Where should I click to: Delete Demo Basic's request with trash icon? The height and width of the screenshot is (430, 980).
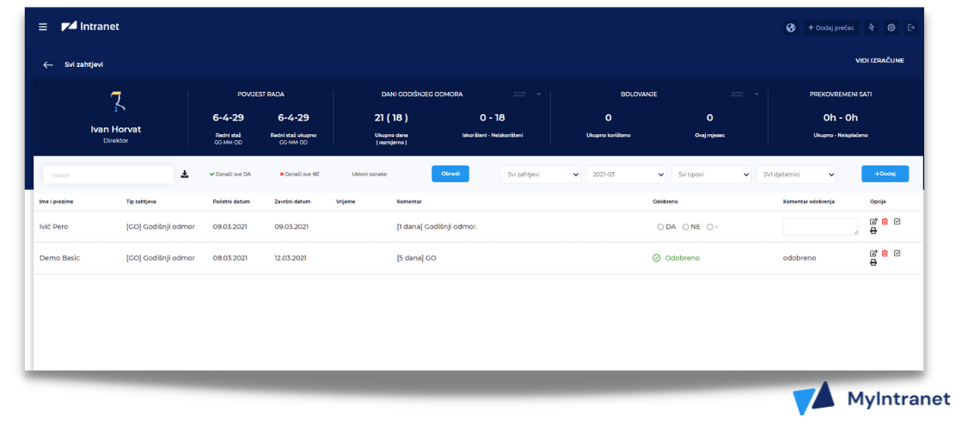point(885,254)
